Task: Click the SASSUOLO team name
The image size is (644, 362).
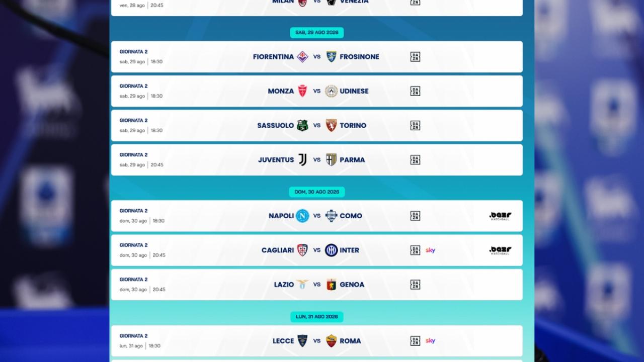Action: click(x=275, y=125)
